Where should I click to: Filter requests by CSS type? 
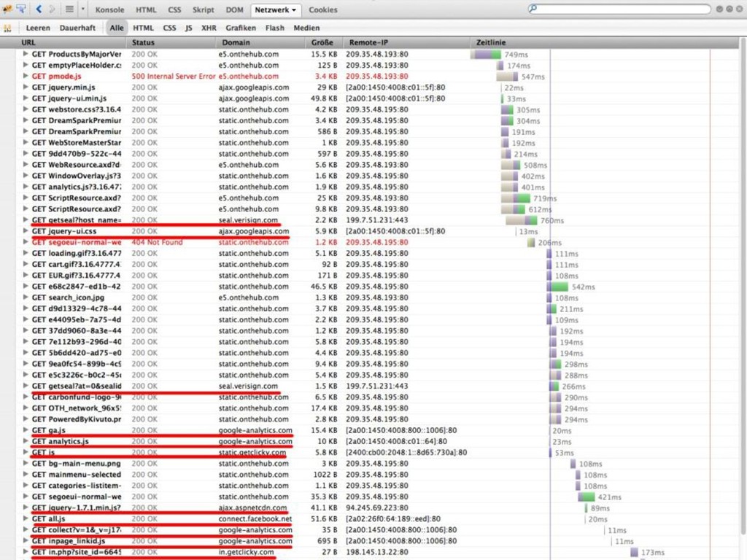click(169, 28)
